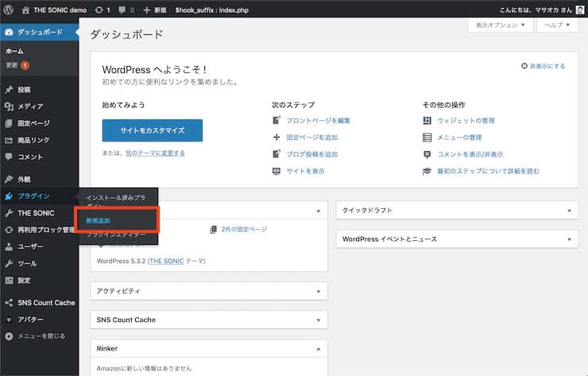588x376 pixels.
Task: Click THE SONIC theme link in At a Glance
Action: point(166,261)
